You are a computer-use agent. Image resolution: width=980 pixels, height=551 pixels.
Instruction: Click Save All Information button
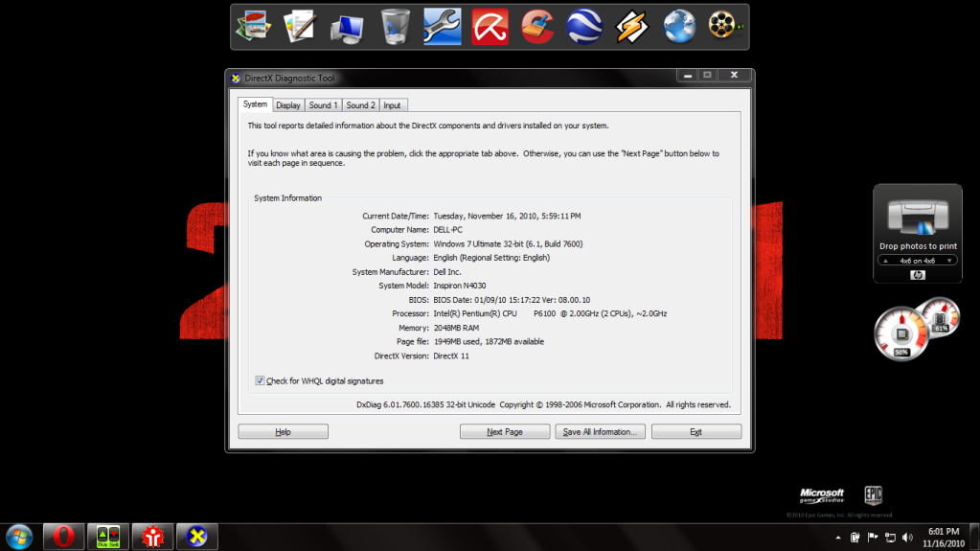pos(600,431)
